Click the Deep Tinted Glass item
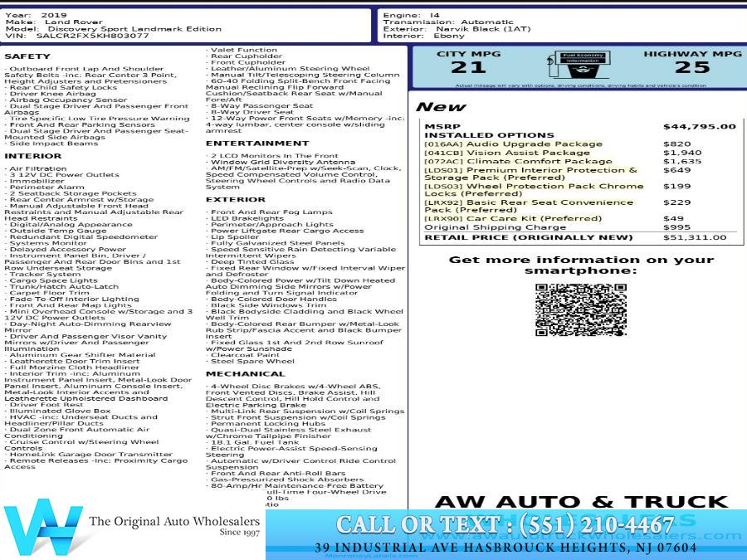Image resolution: width=747 pixels, height=560 pixels. tap(252, 261)
